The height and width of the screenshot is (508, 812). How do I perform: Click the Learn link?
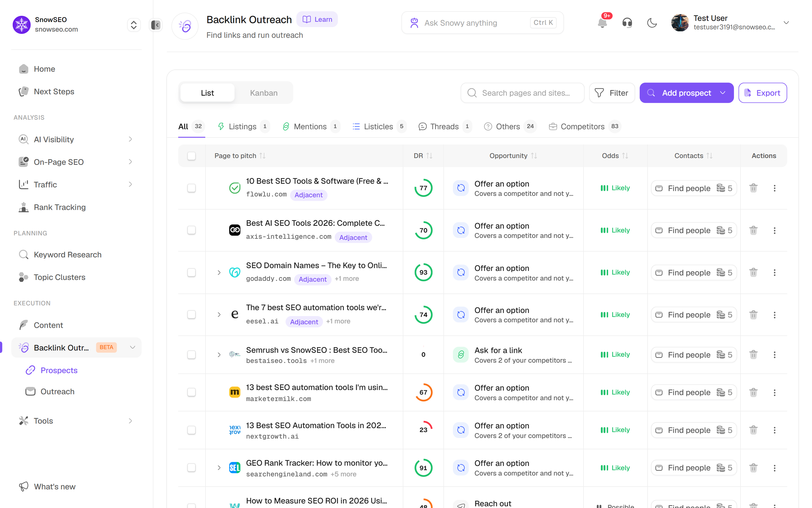click(317, 19)
